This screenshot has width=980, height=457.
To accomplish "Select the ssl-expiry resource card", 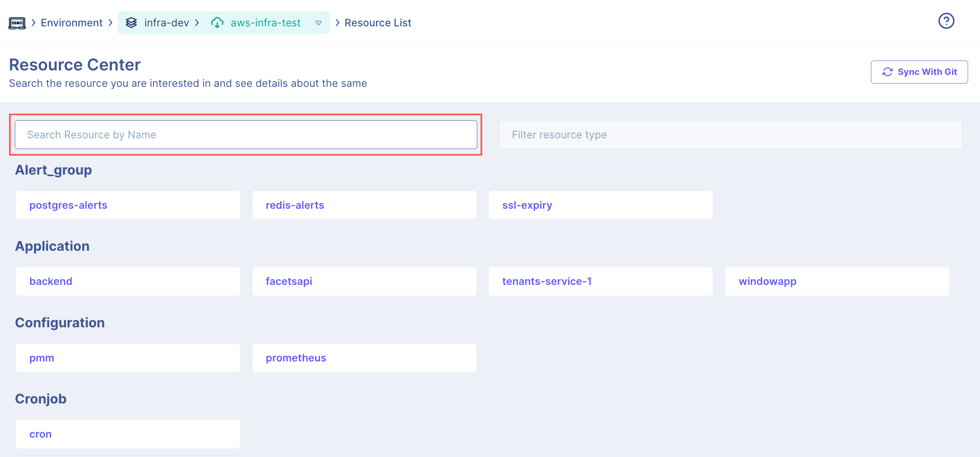I will click(x=600, y=205).
